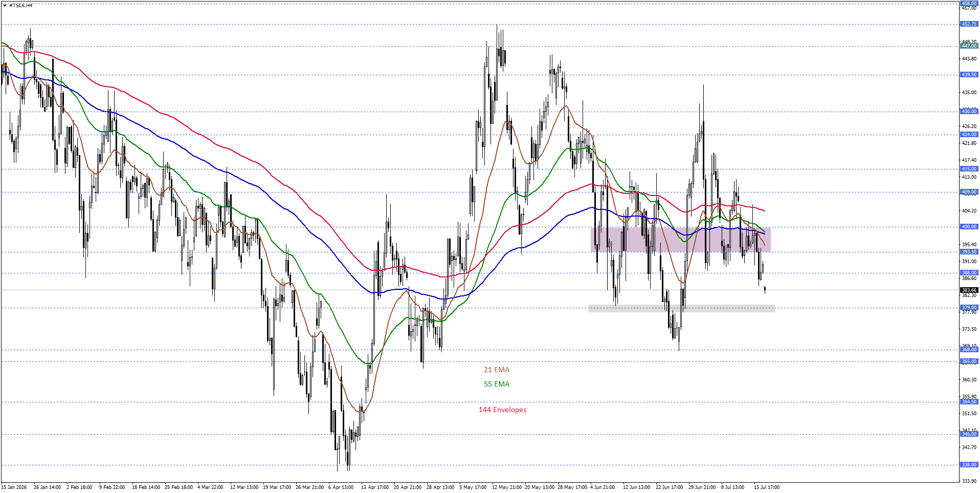Viewport: 980px width, 493px height.
Task: Click the #TSLA,H4 chart symbol label
Action: [21, 5]
